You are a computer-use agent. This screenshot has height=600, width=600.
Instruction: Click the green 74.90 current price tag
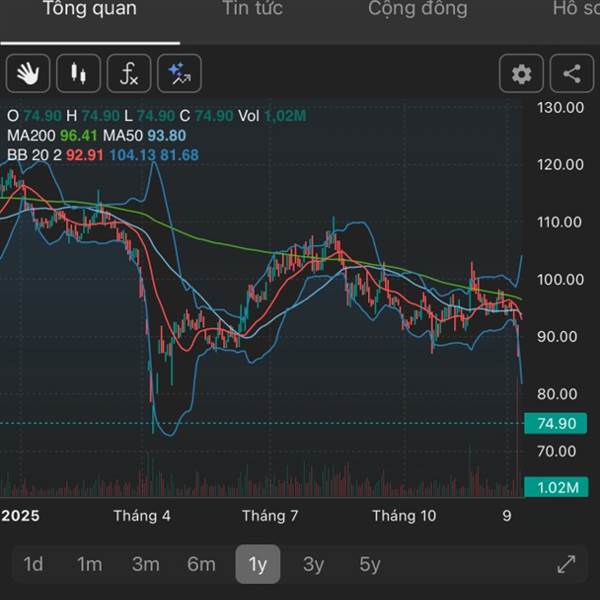pyautogui.click(x=555, y=423)
